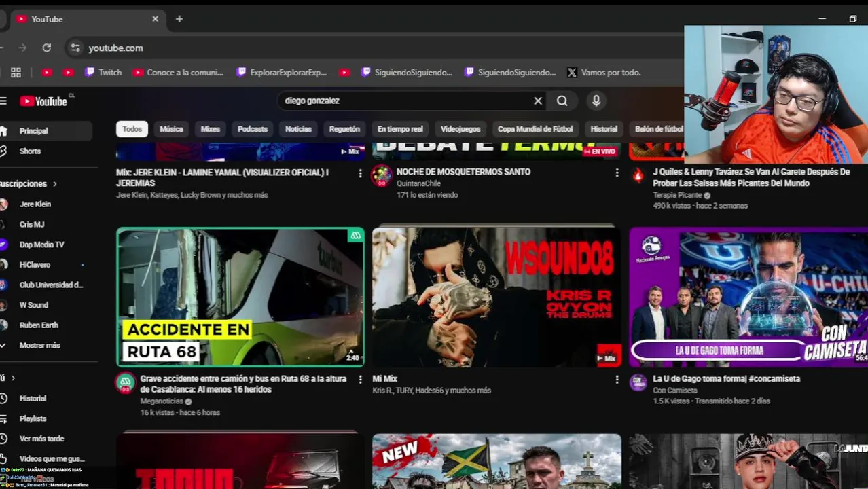
Task: Reload the page
Action: (46, 48)
